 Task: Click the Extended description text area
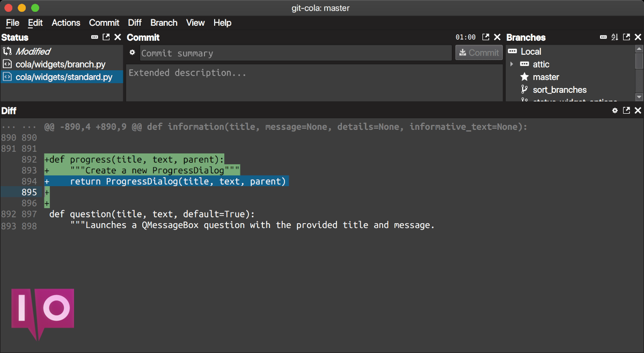314,83
